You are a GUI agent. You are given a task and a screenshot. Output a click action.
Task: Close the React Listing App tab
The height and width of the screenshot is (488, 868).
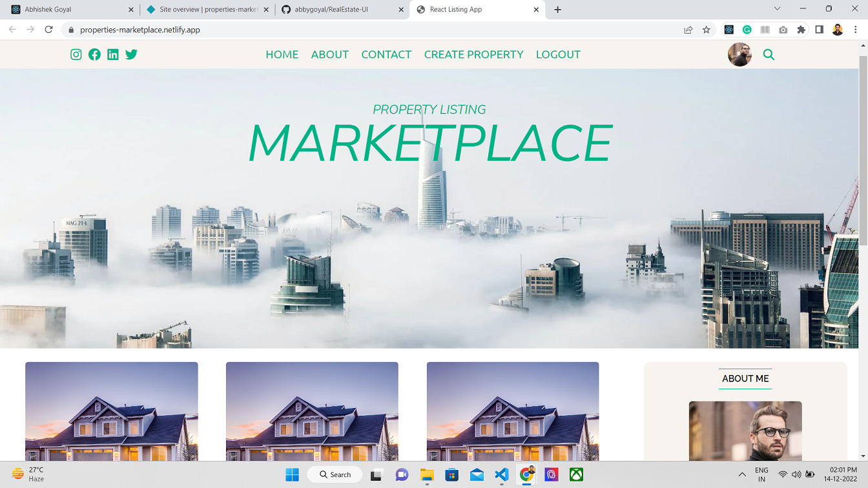pyautogui.click(x=536, y=10)
